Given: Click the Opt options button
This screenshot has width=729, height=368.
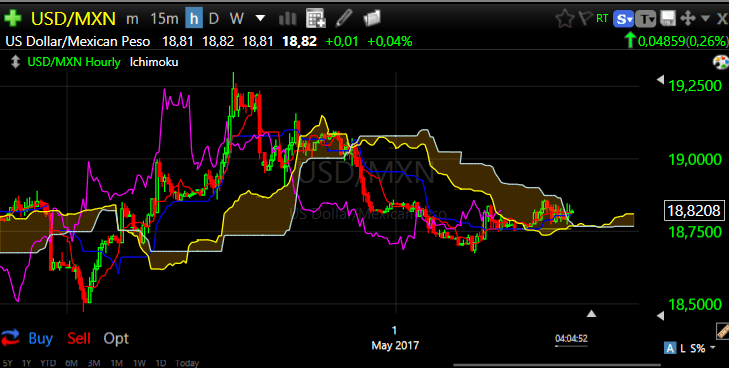Looking at the screenshot, I should click(x=116, y=338).
